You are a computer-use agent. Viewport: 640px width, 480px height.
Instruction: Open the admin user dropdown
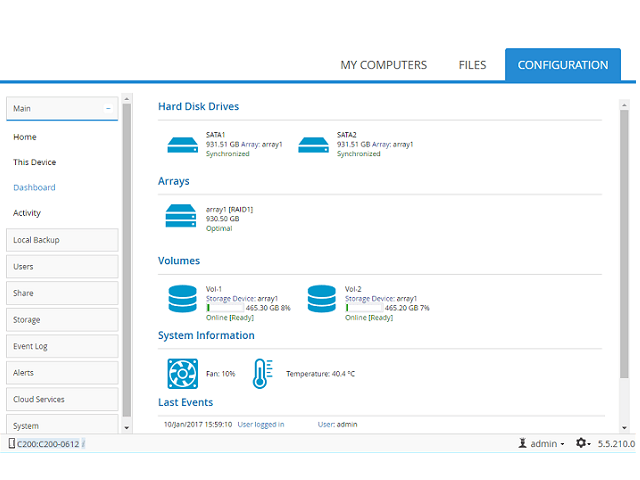point(547,444)
